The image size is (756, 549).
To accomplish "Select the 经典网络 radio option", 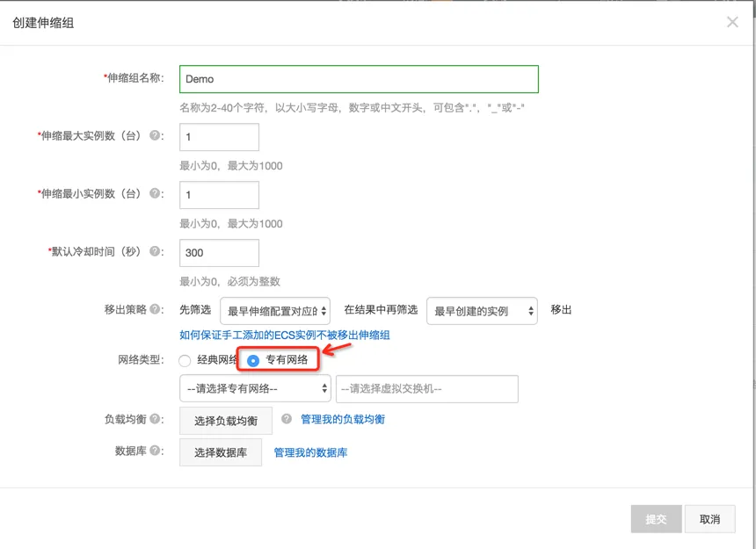I will [185, 360].
